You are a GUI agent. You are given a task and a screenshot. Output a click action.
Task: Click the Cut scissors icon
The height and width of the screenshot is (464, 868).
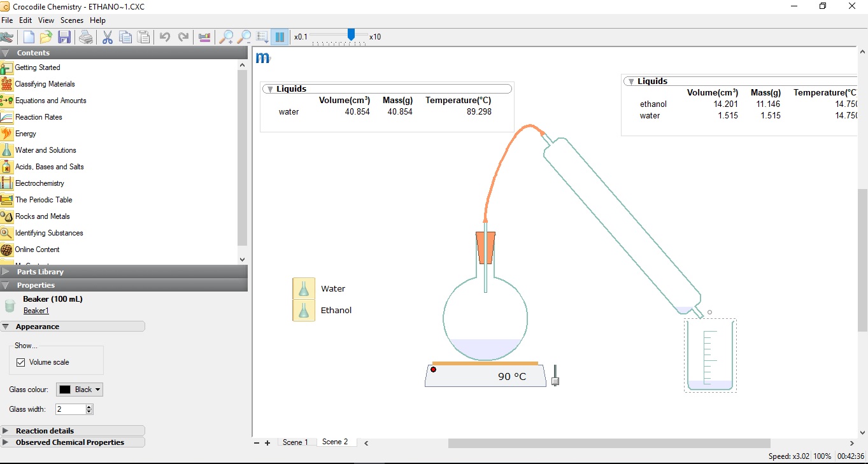[107, 37]
